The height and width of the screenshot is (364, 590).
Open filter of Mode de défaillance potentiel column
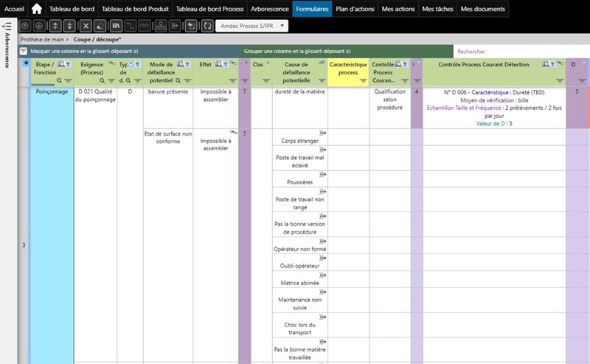click(187, 80)
